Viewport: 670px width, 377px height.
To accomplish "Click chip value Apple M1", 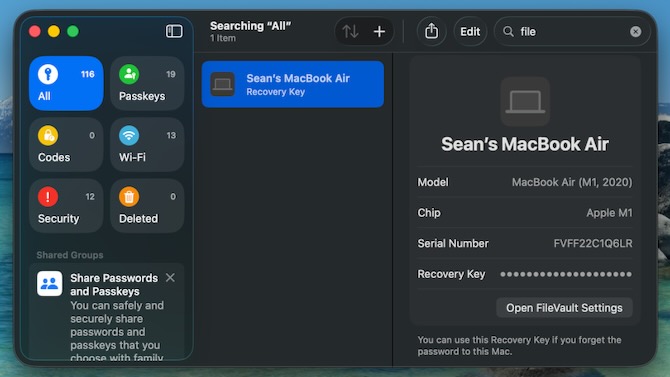I will (609, 213).
